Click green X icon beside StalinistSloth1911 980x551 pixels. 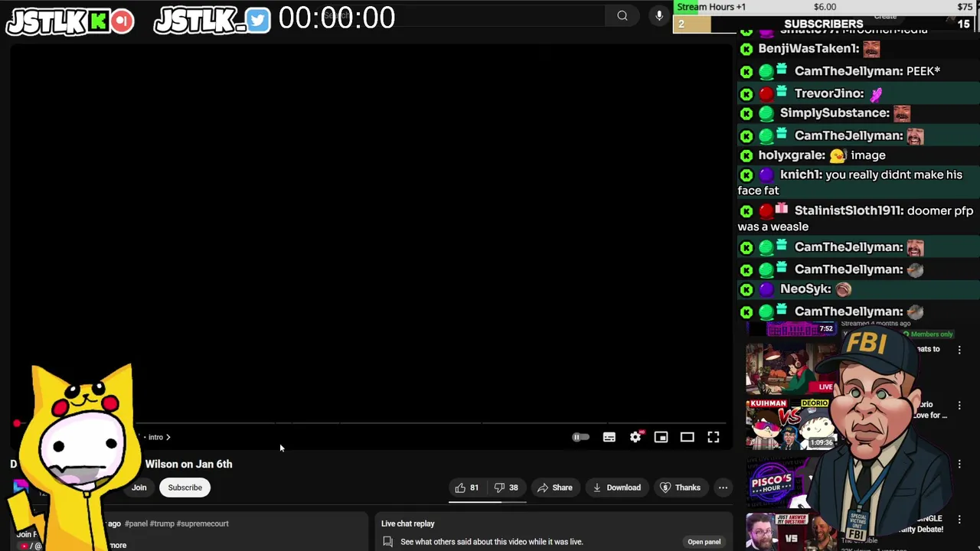[x=746, y=211]
